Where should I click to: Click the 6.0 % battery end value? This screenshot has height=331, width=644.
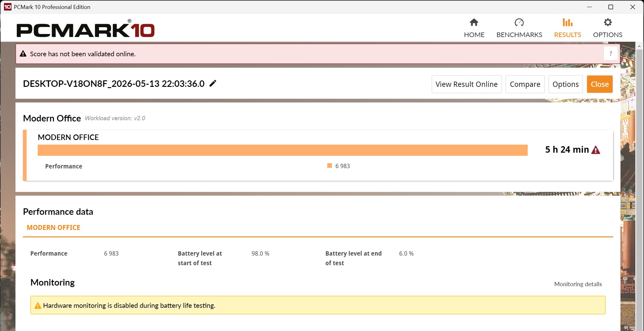click(406, 253)
